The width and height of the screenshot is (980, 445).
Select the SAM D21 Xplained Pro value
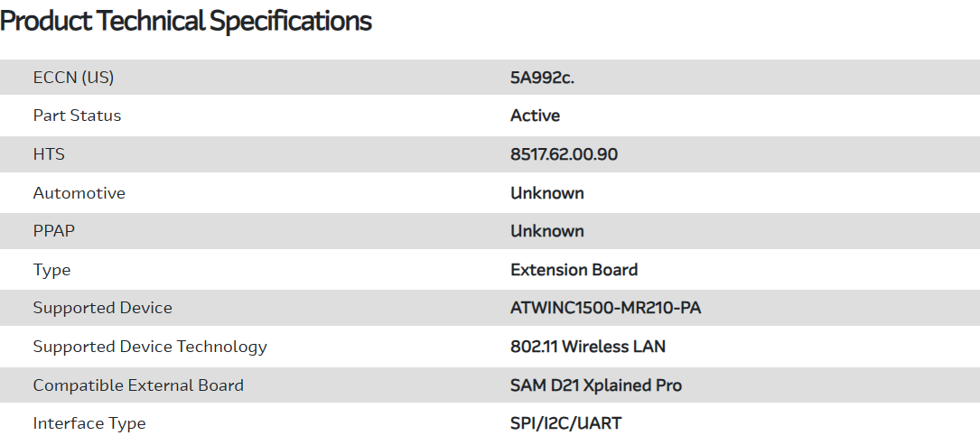[595, 385]
